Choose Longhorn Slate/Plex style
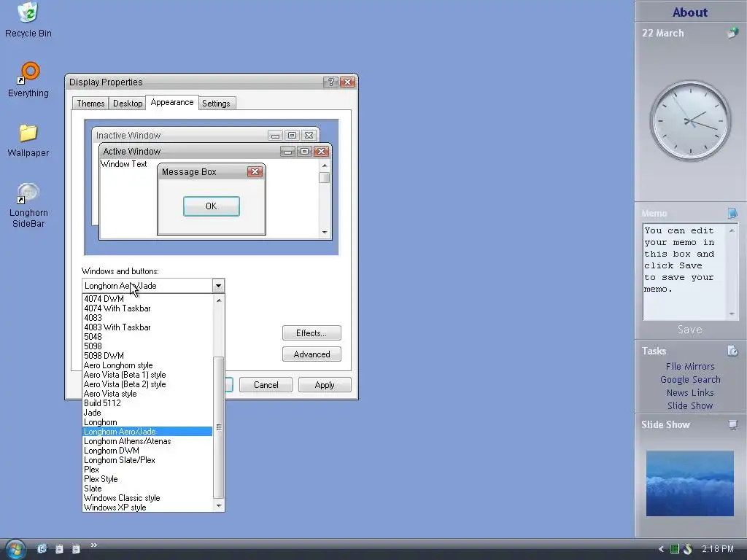This screenshot has width=747, height=560. click(x=147, y=460)
